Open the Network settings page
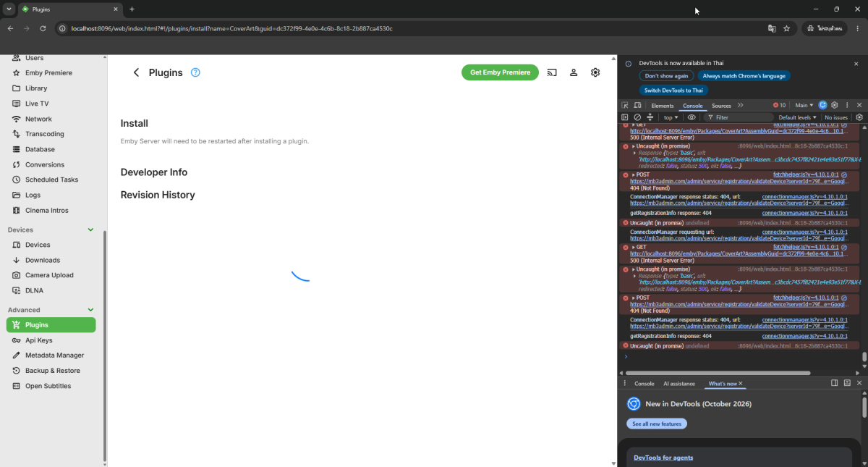The width and height of the screenshot is (868, 467). pos(51,119)
